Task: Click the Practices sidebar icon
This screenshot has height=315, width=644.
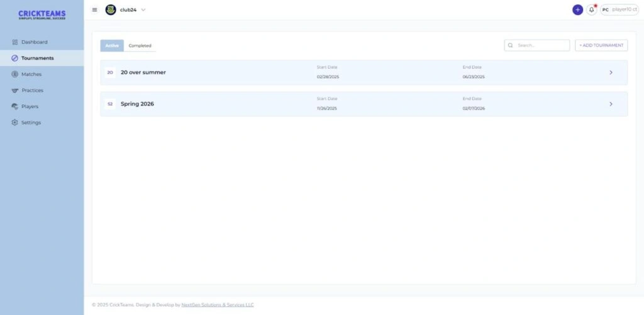Action: click(15, 91)
